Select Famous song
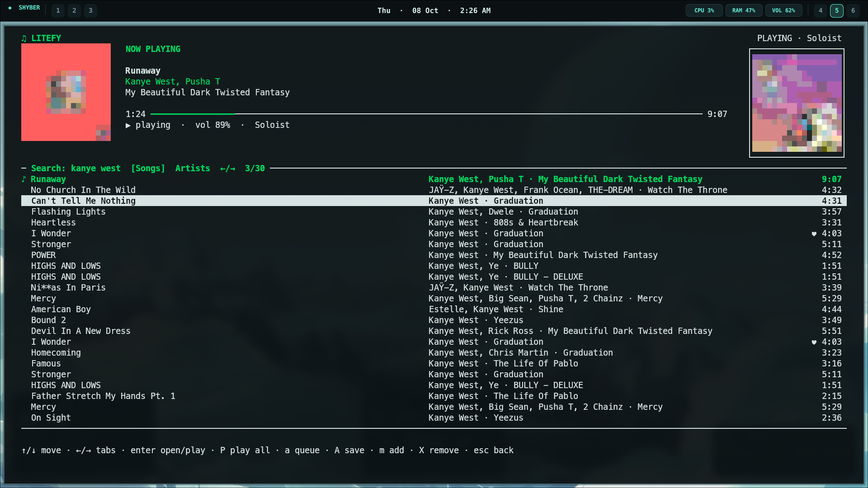 coord(46,364)
